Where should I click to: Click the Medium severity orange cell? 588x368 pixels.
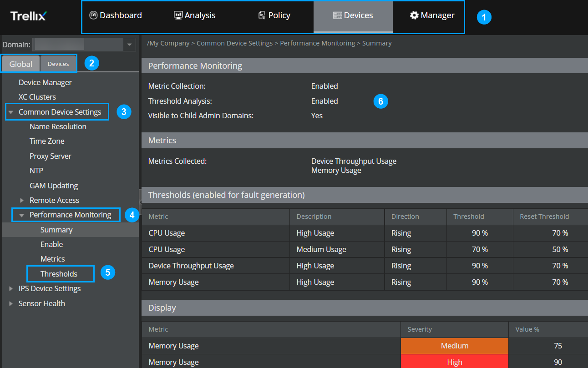tap(455, 346)
